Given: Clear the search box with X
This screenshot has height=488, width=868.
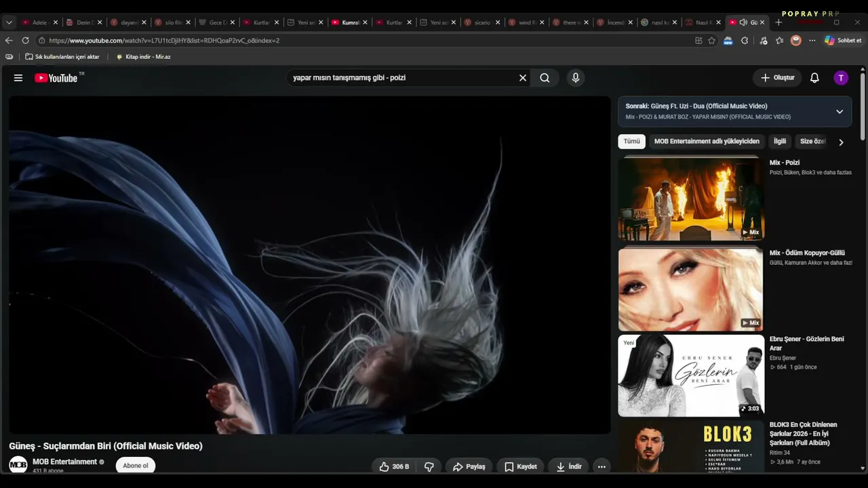Looking at the screenshot, I should (x=523, y=78).
